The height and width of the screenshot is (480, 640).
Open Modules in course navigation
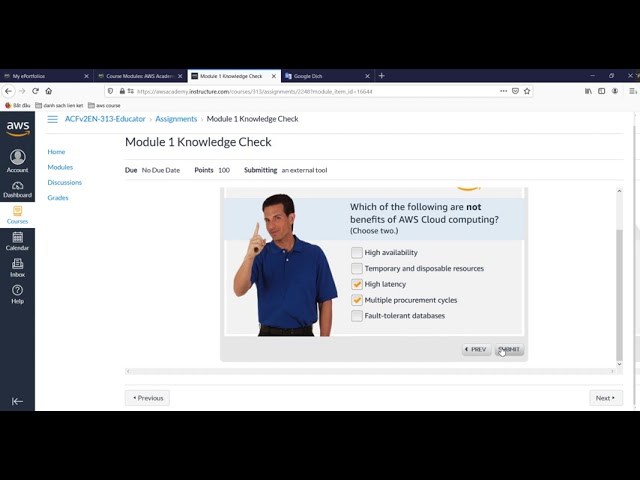pos(60,167)
